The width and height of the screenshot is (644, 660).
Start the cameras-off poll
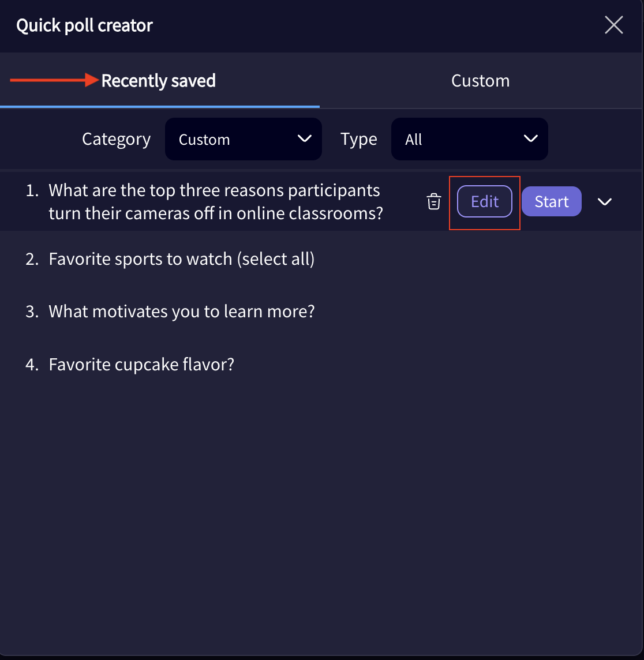(x=551, y=201)
